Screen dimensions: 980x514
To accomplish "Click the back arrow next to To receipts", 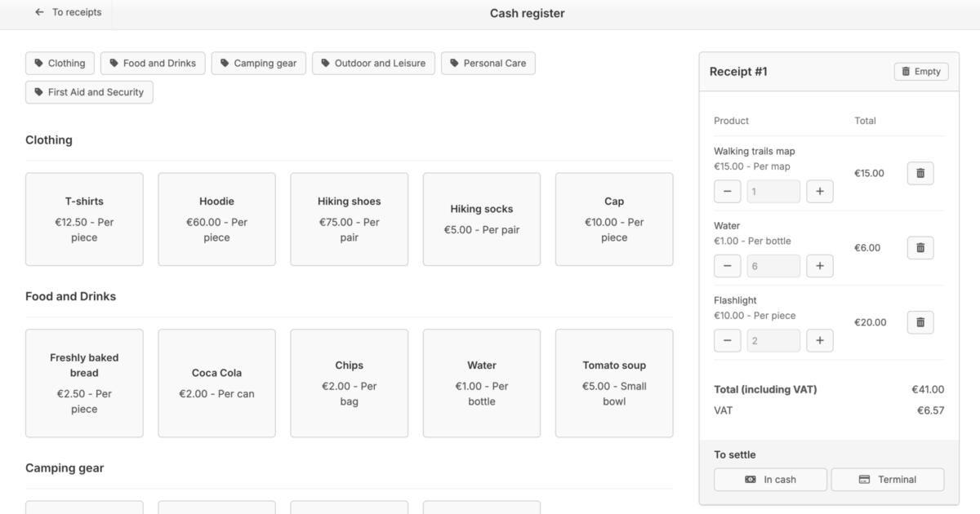I will (38, 12).
